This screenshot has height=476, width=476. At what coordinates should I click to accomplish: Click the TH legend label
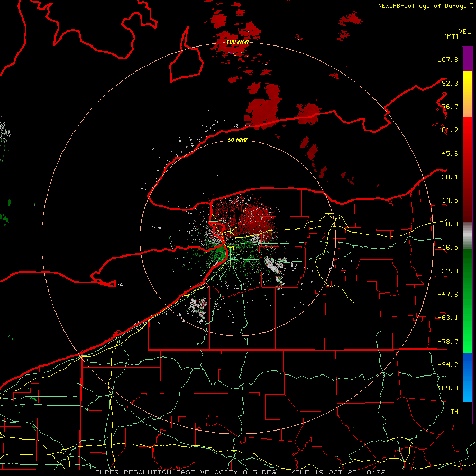coord(454,412)
